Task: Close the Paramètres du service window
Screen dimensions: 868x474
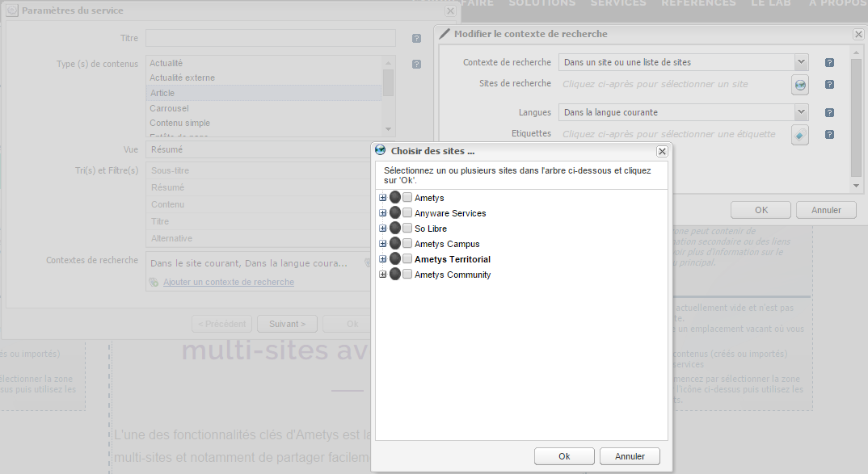Action: pyautogui.click(x=450, y=11)
